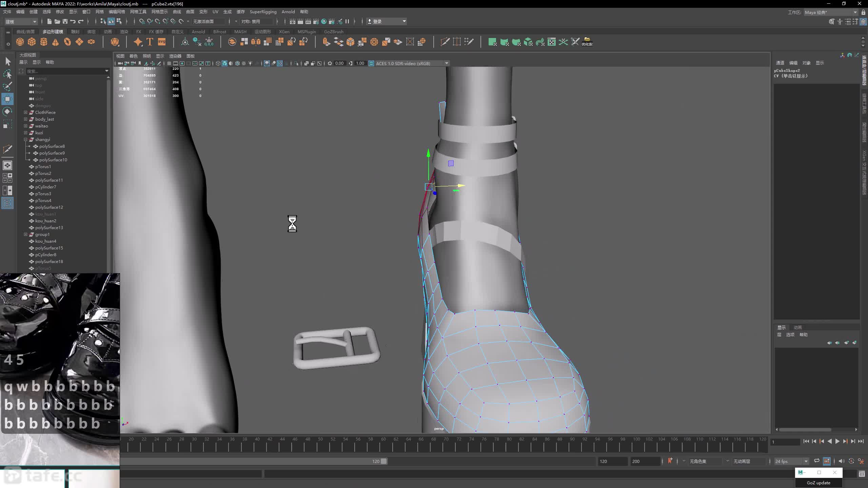
Task: Open the 选项 menu in layer editor
Action: (x=790, y=334)
